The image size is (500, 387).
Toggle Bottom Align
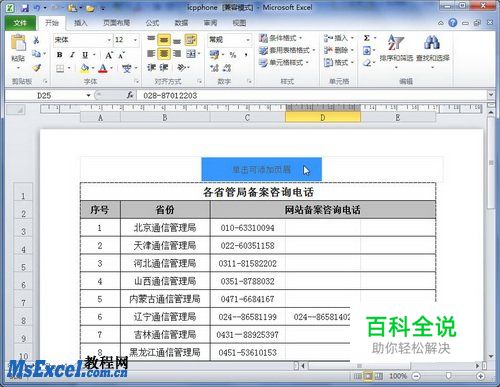177,40
